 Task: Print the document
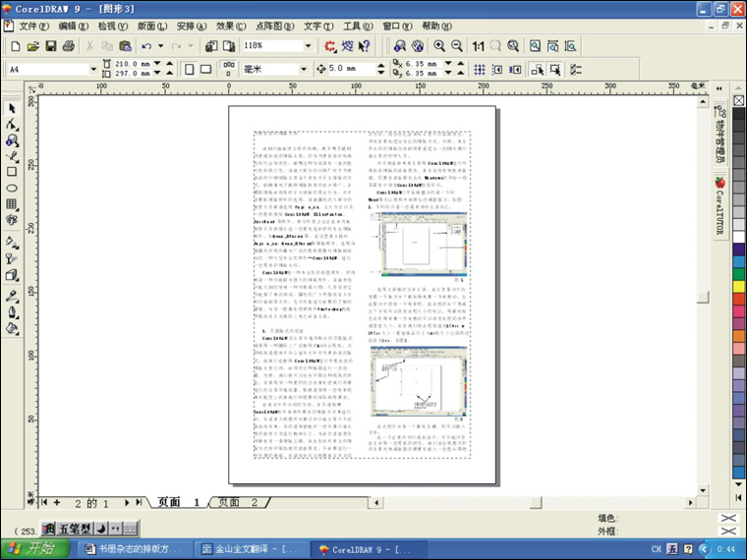tap(69, 46)
